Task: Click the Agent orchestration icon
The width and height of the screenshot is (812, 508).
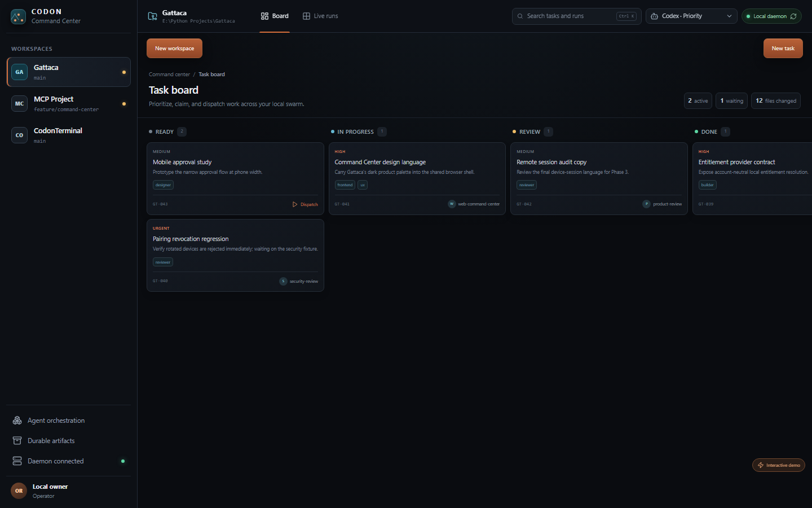Action: click(x=17, y=421)
